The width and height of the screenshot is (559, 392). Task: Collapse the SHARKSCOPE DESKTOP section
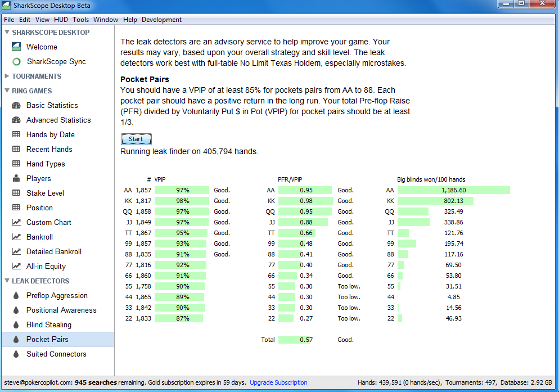(7, 32)
